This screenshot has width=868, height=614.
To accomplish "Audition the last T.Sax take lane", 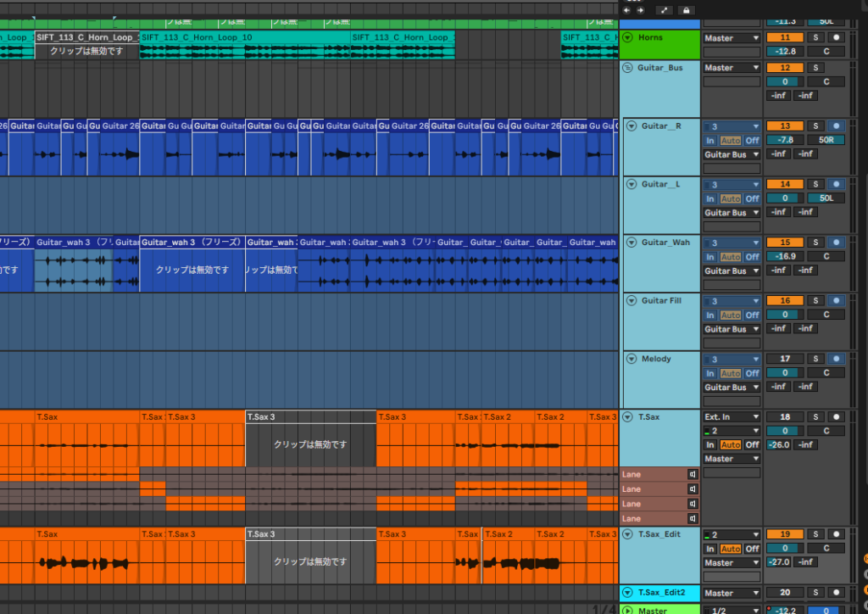I will tap(693, 518).
